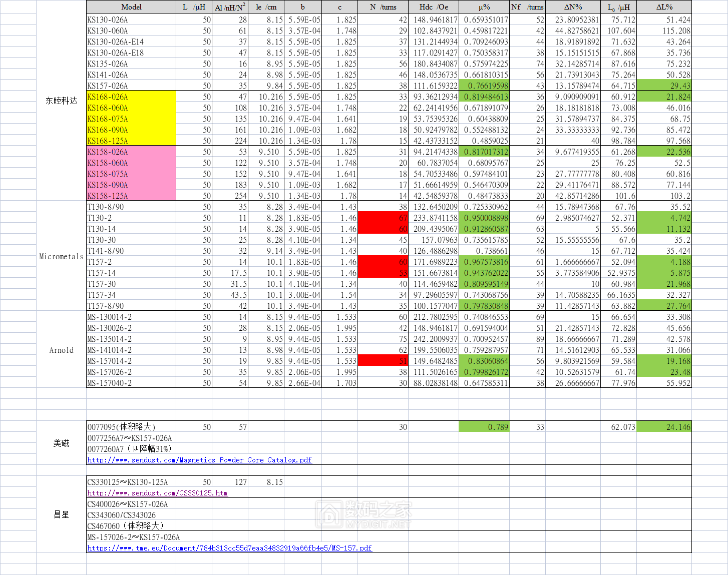Select the Micrometals manufacturer label cell
This screenshot has height=575, width=728.
(x=61, y=256)
